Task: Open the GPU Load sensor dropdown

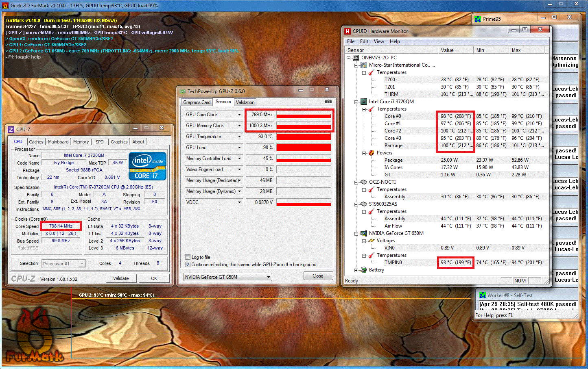Action: [x=239, y=148]
